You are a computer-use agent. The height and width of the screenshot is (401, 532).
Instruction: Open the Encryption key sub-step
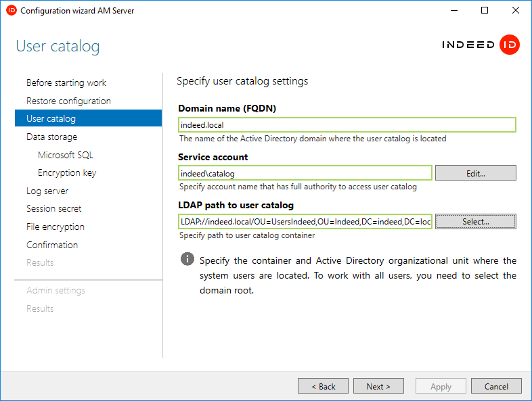click(67, 172)
